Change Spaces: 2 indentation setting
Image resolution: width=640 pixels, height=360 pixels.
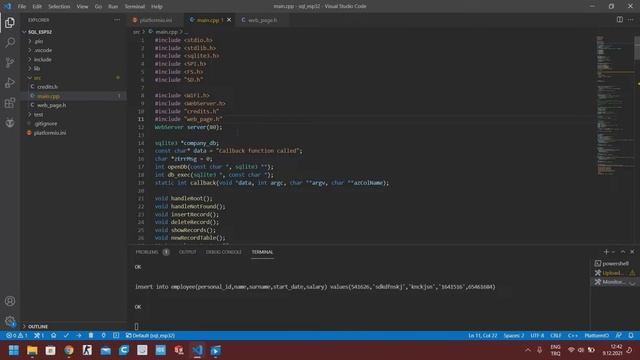tap(513, 336)
